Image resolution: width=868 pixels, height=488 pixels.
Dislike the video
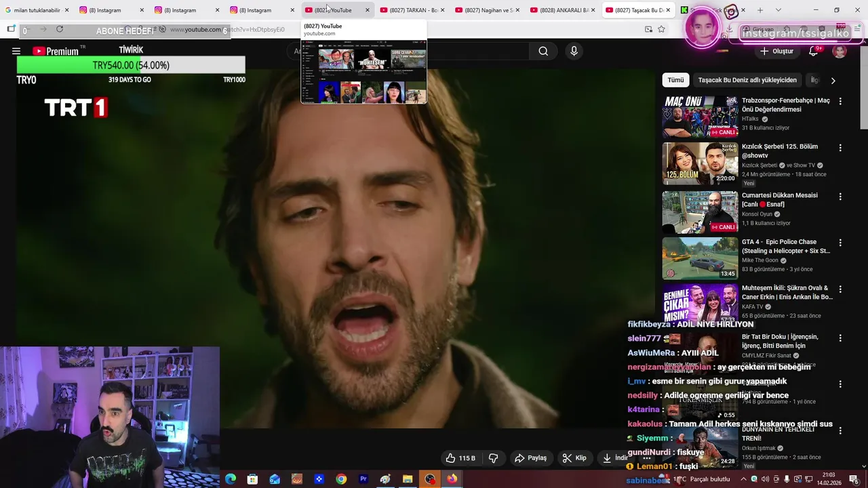493,458
